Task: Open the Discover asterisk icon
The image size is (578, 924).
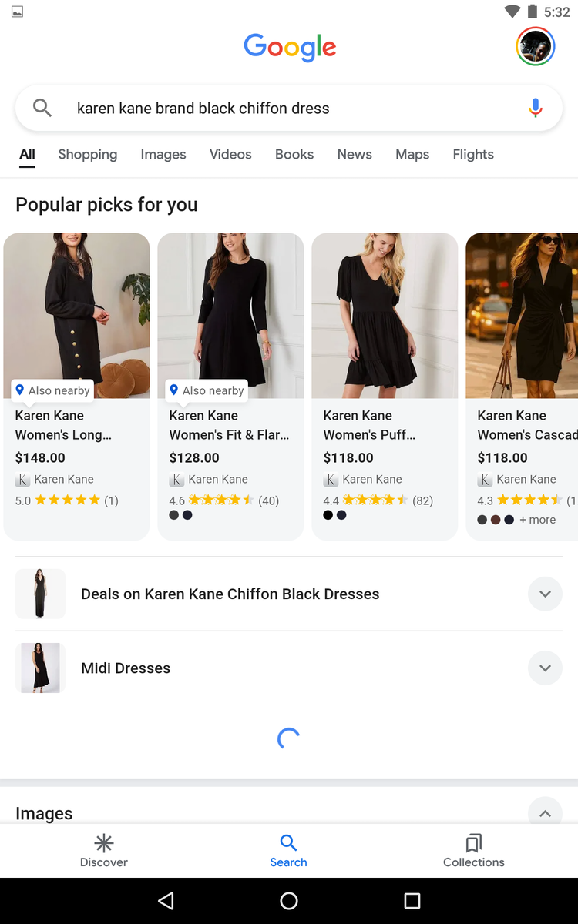Action: point(104,842)
